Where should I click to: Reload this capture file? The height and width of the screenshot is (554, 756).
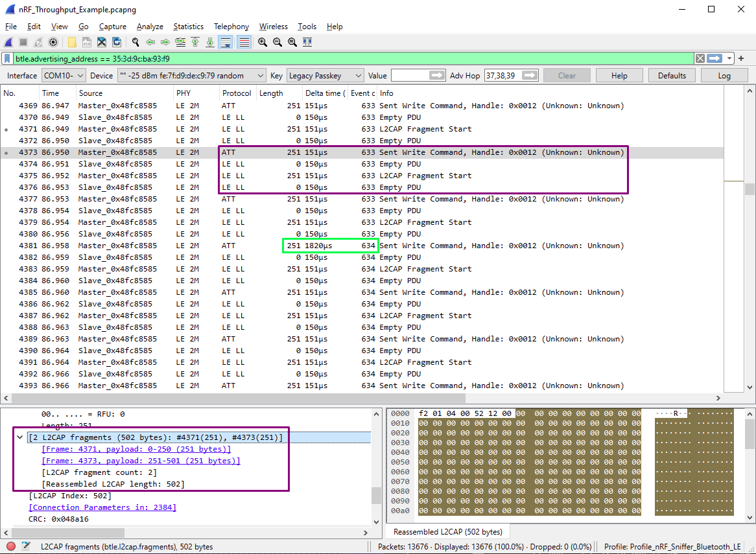tap(116, 42)
